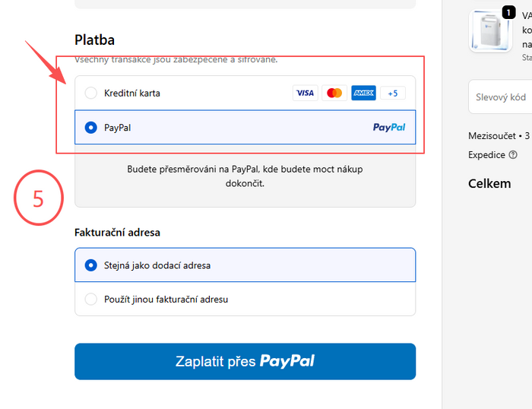Select the Kreditní karta radio button
The width and height of the screenshot is (532, 409).
click(91, 93)
